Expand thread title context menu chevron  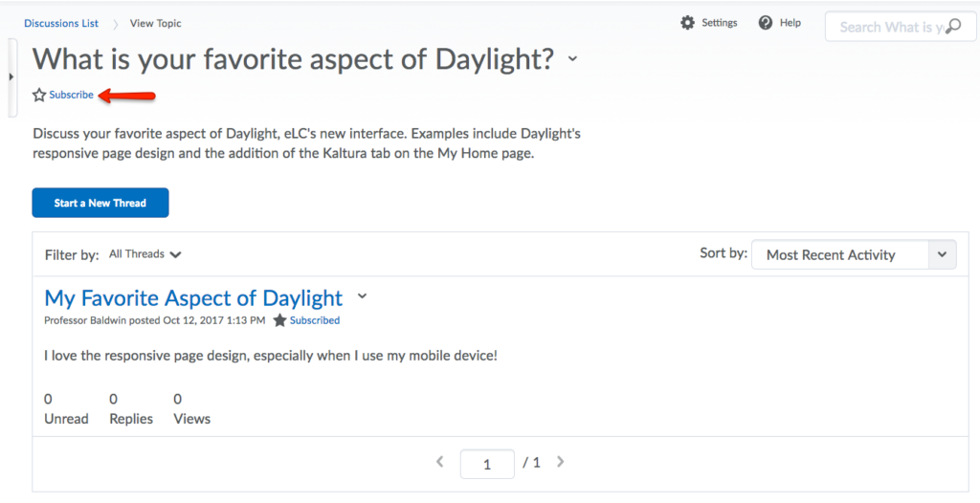[x=362, y=296]
